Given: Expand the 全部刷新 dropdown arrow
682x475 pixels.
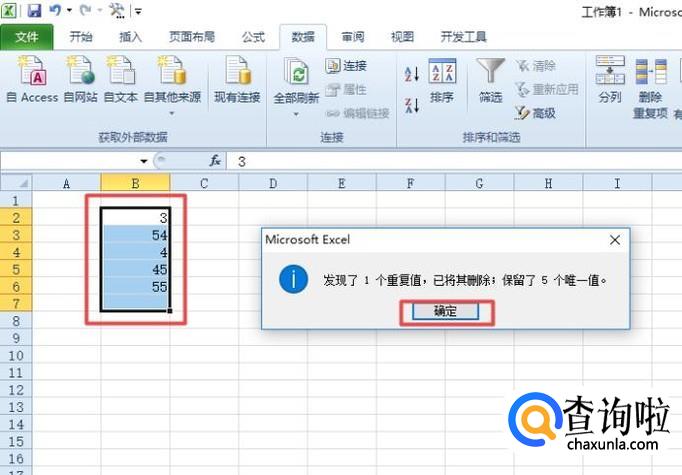Looking at the screenshot, I should point(296,114).
